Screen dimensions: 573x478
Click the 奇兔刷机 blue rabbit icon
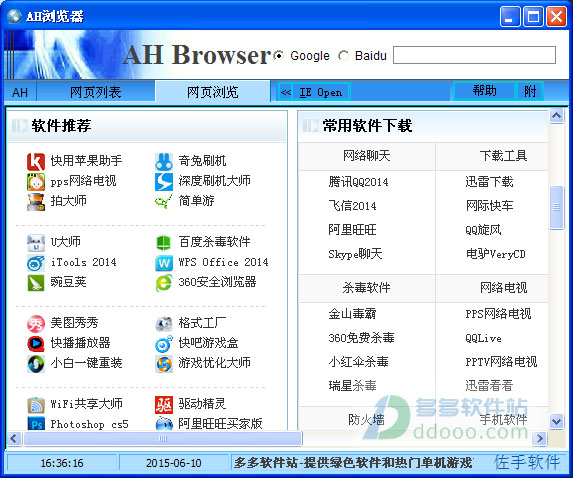click(164, 161)
